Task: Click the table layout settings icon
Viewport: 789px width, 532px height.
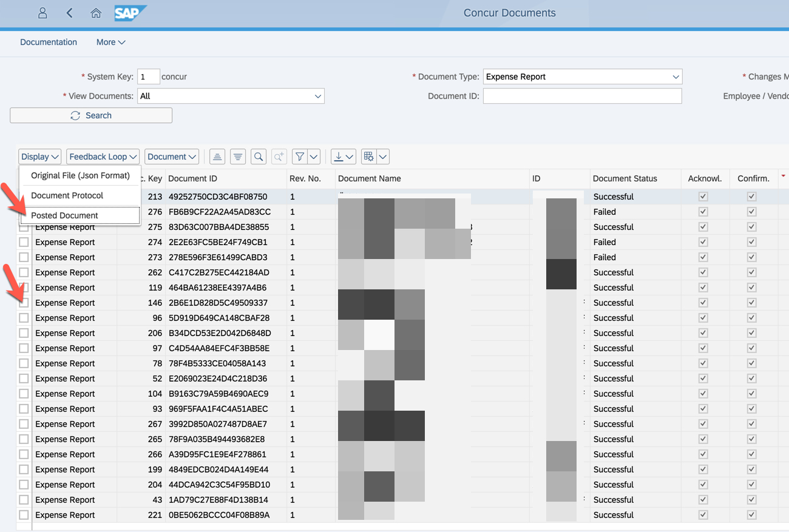Action: pos(368,157)
